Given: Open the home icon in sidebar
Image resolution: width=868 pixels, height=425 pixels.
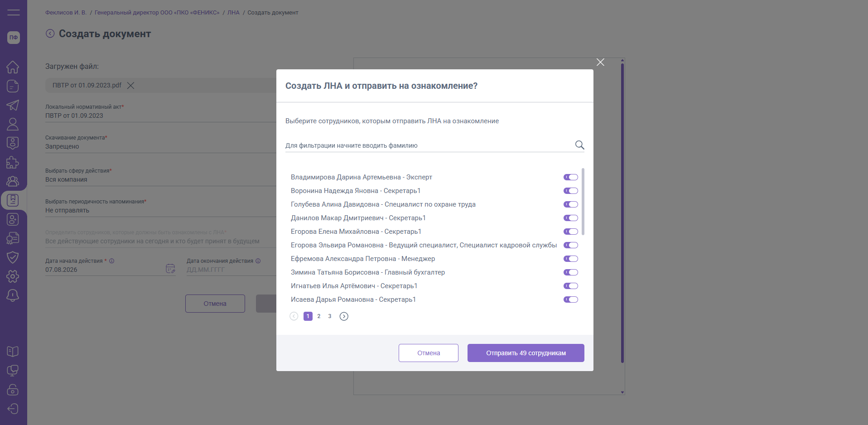Looking at the screenshot, I should 13,67.
